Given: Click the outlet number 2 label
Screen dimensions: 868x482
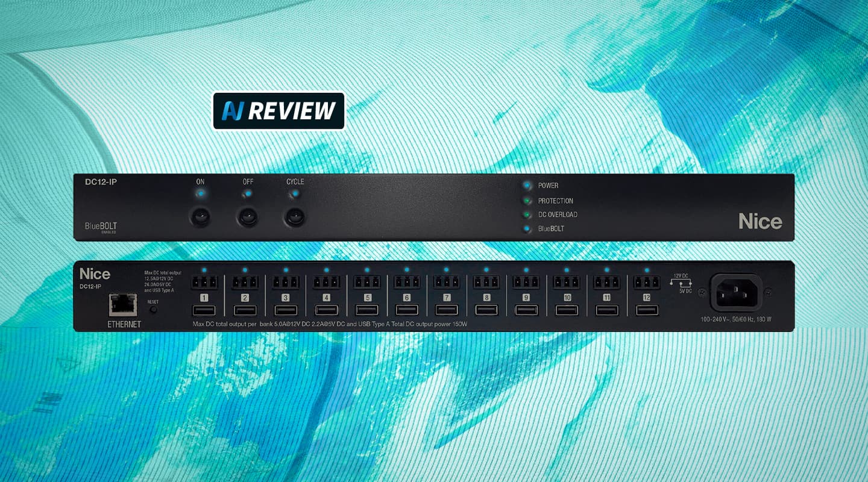Looking at the screenshot, I should point(245,298).
